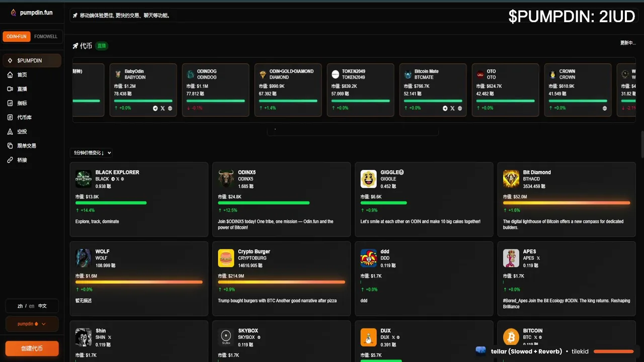Click the BITCOIN orange coin logo
Image resolution: width=644 pixels, height=362 pixels.
[511, 337]
